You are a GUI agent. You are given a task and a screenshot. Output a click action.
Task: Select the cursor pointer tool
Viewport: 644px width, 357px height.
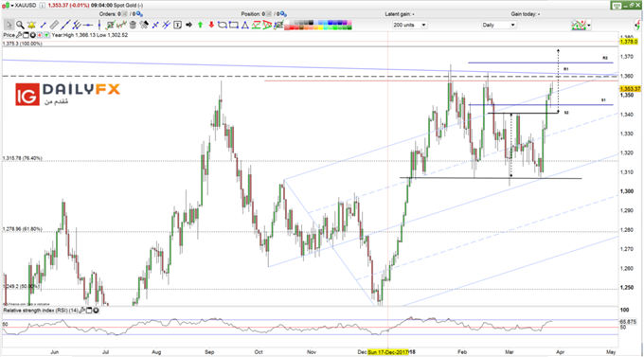[9, 25]
